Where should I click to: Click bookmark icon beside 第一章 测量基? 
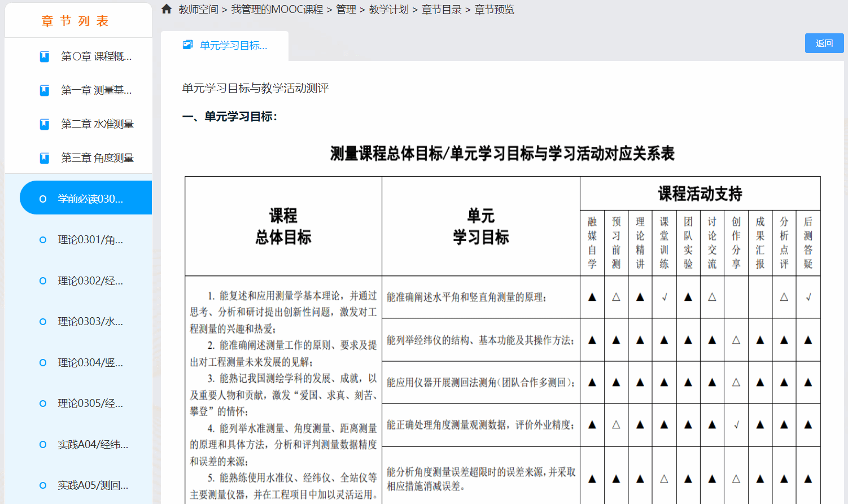45,90
